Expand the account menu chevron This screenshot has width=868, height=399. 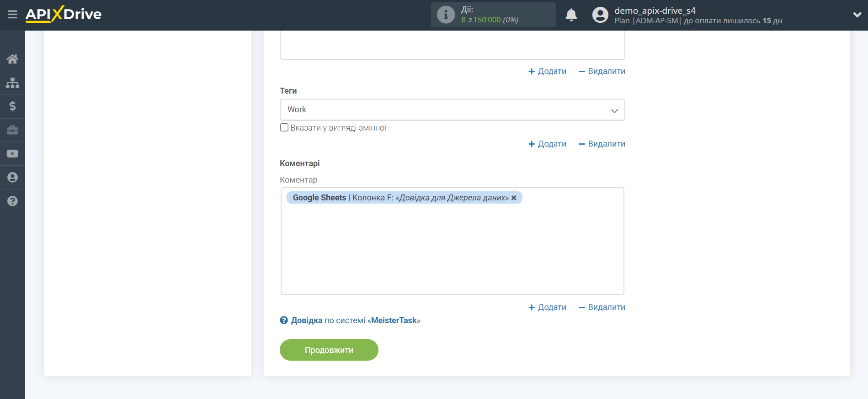[857, 15]
